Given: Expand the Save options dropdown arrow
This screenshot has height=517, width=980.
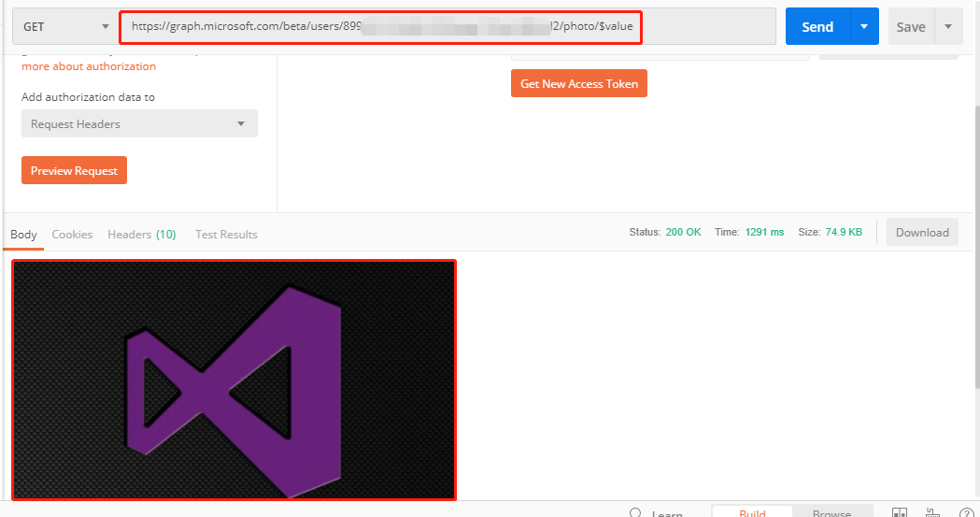Looking at the screenshot, I should [x=948, y=27].
